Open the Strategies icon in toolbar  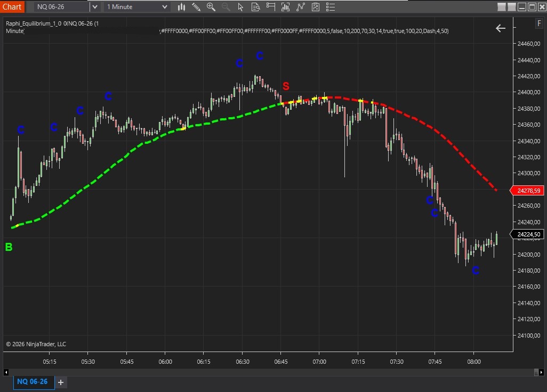[316, 7]
